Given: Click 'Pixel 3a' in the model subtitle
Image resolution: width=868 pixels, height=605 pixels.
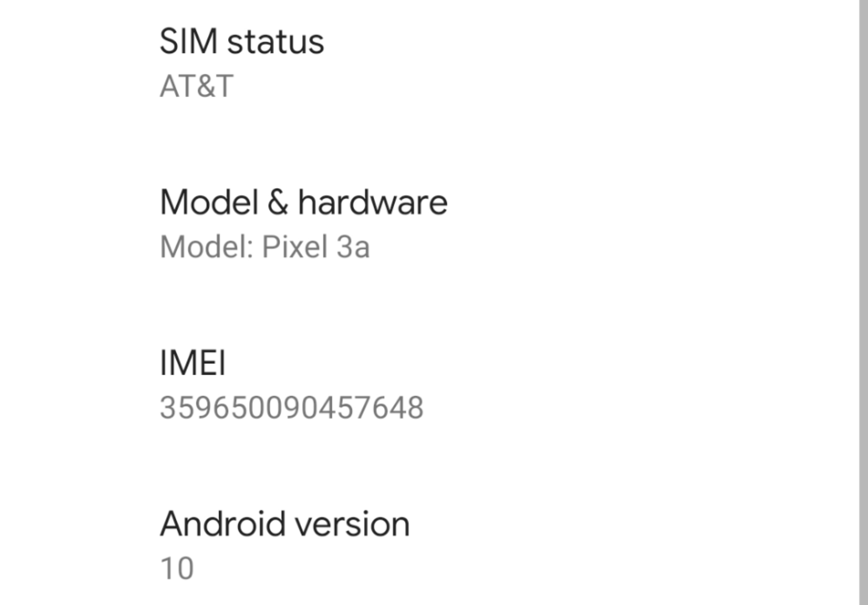Looking at the screenshot, I should [316, 247].
